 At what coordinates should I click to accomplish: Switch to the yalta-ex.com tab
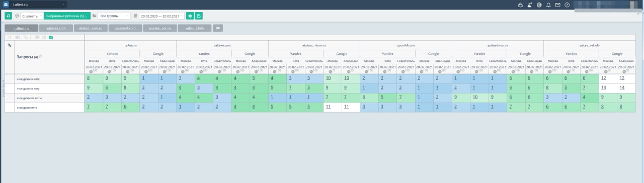(x=56, y=28)
